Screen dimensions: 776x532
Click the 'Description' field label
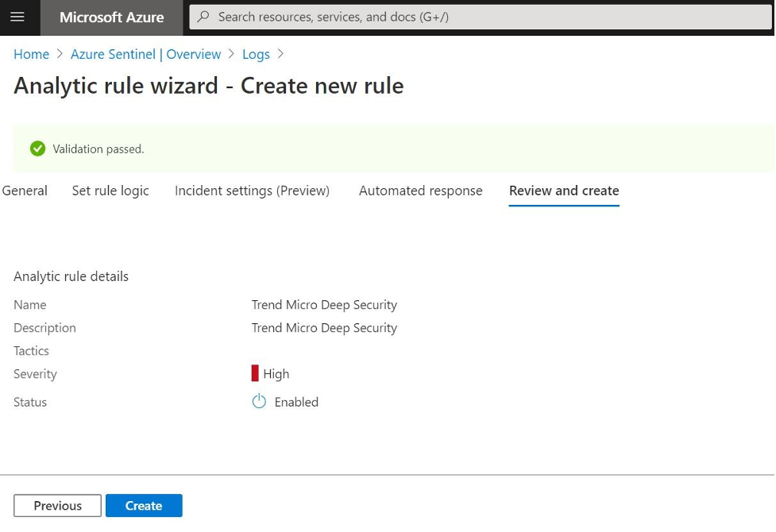click(45, 328)
